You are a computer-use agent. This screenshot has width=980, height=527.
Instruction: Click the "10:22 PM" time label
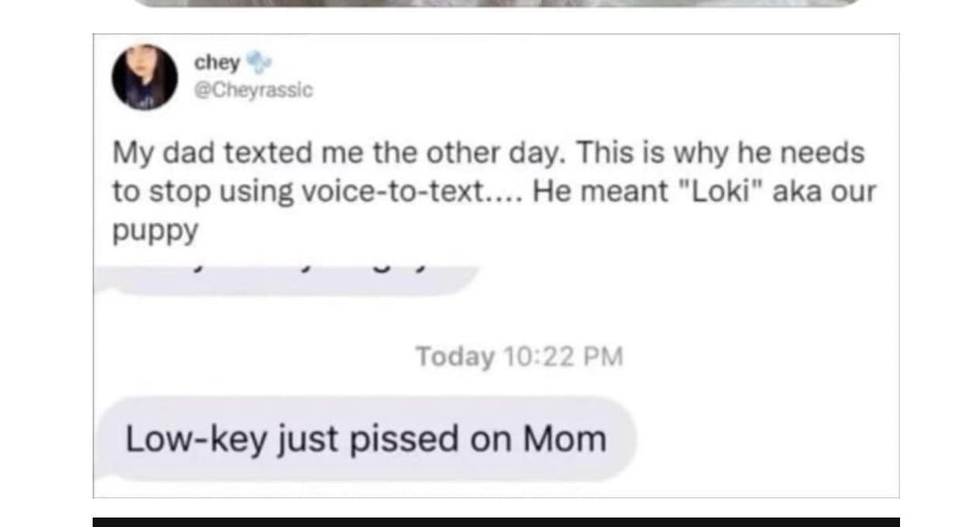pyautogui.click(x=563, y=357)
